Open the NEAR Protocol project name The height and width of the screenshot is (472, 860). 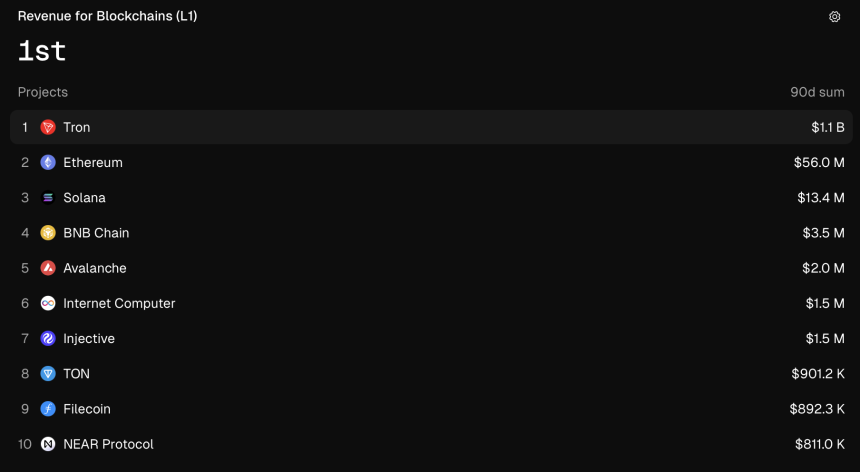tap(109, 444)
